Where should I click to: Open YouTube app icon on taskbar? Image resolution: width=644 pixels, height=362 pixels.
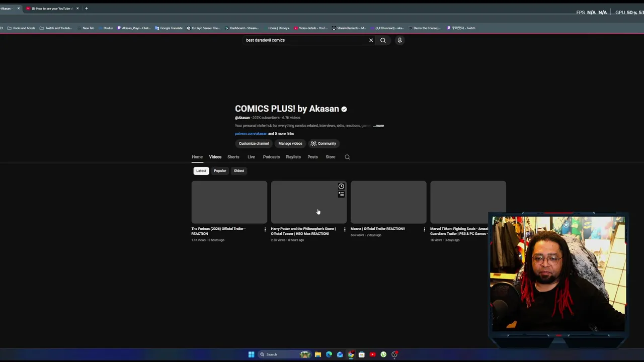click(372, 354)
